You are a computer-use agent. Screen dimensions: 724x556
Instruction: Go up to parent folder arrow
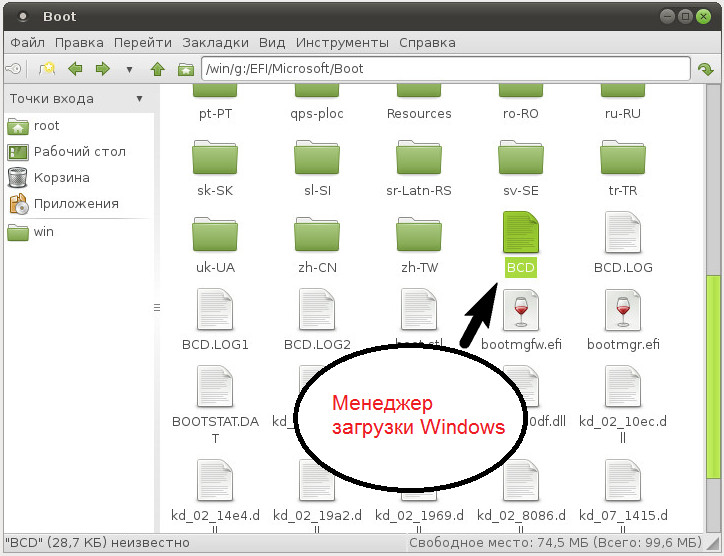[157, 69]
